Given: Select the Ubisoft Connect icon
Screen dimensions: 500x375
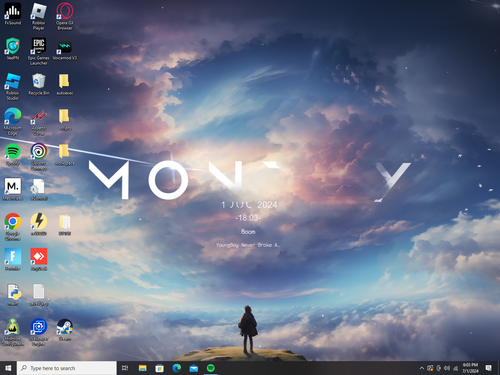Looking at the screenshot, I should [x=39, y=157].
